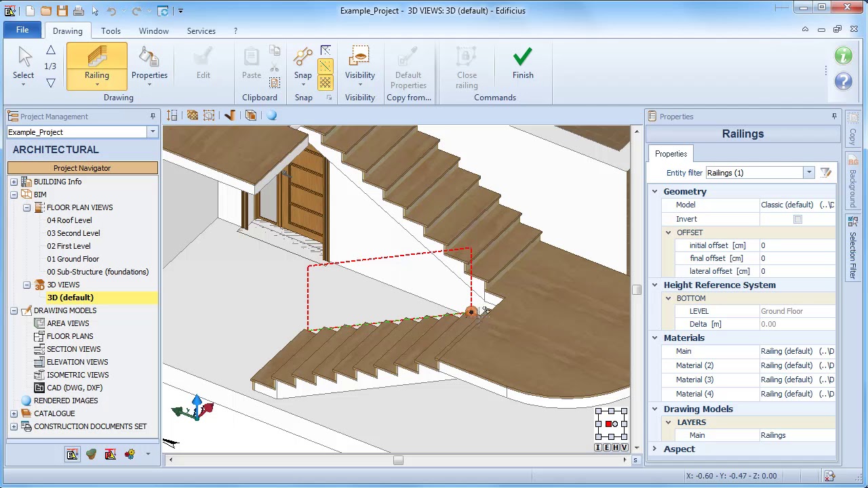Click the blue question mark help icon

(844, 81)
